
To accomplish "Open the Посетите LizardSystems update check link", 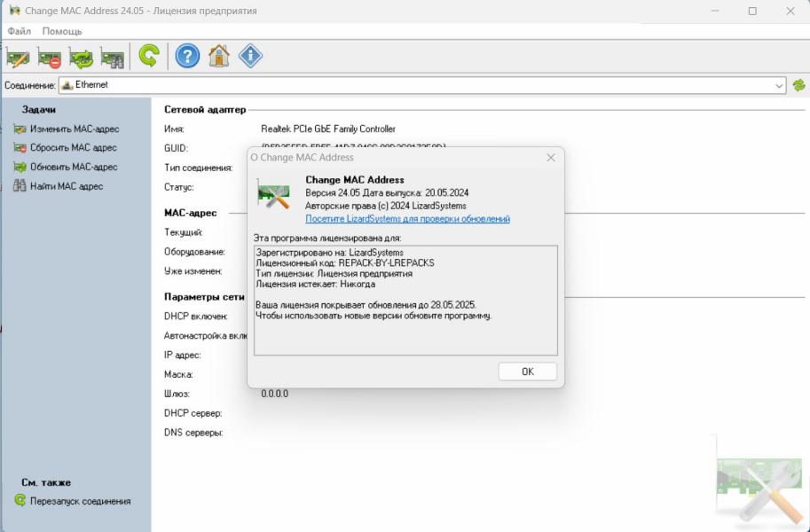I will [x=407, y=219].
